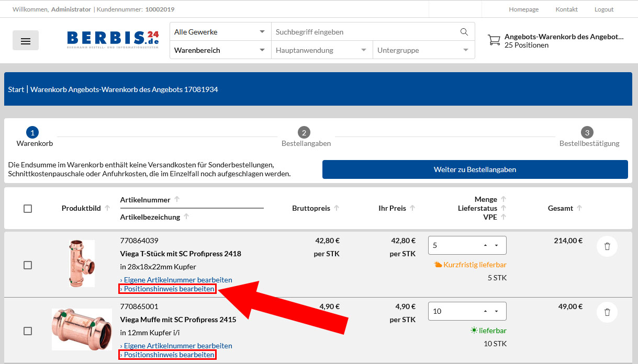This screenshot has width=638, height=364.
Task: Open the hamburger menu button
Action: click(x=26, y=41)
